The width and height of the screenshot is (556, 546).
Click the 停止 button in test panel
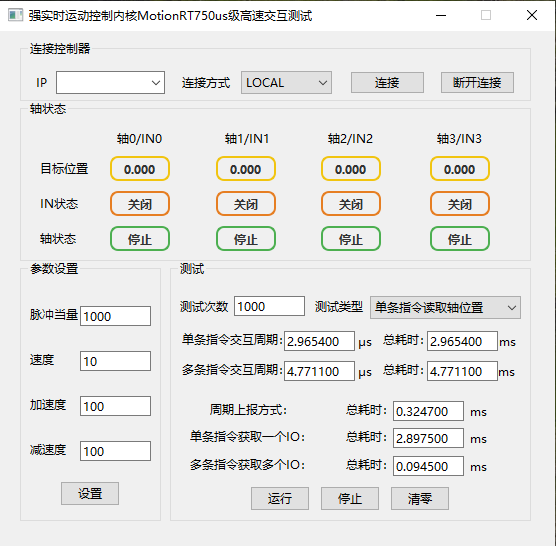click(x=350, y=498)
